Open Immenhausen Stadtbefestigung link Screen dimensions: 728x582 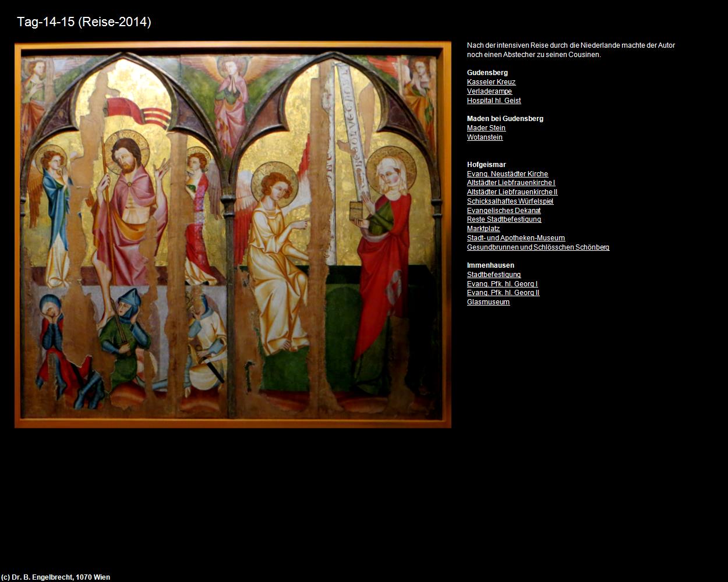[x=494, y=275]
